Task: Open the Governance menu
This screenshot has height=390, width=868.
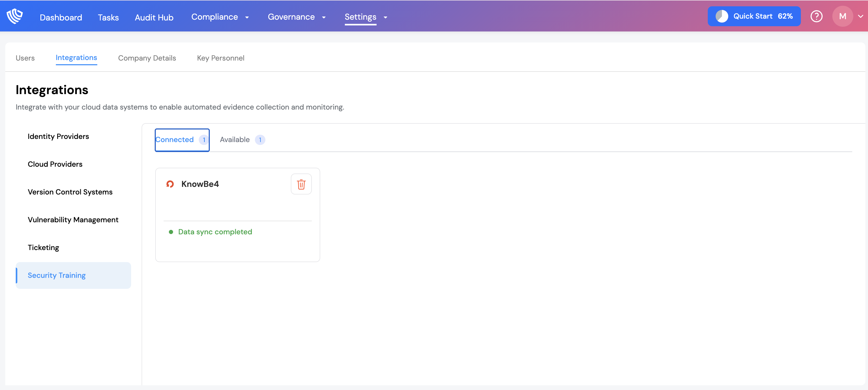Action: (291, 17)
